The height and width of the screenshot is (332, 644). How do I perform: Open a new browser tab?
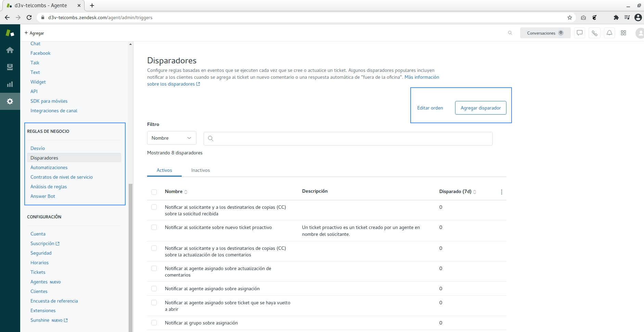[92, 5]
